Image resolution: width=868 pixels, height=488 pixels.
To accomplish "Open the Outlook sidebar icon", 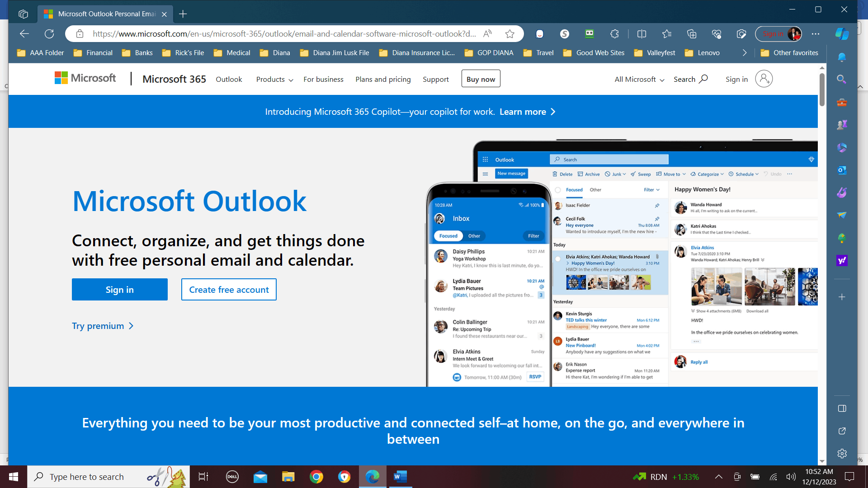I will tap(842, 170).
